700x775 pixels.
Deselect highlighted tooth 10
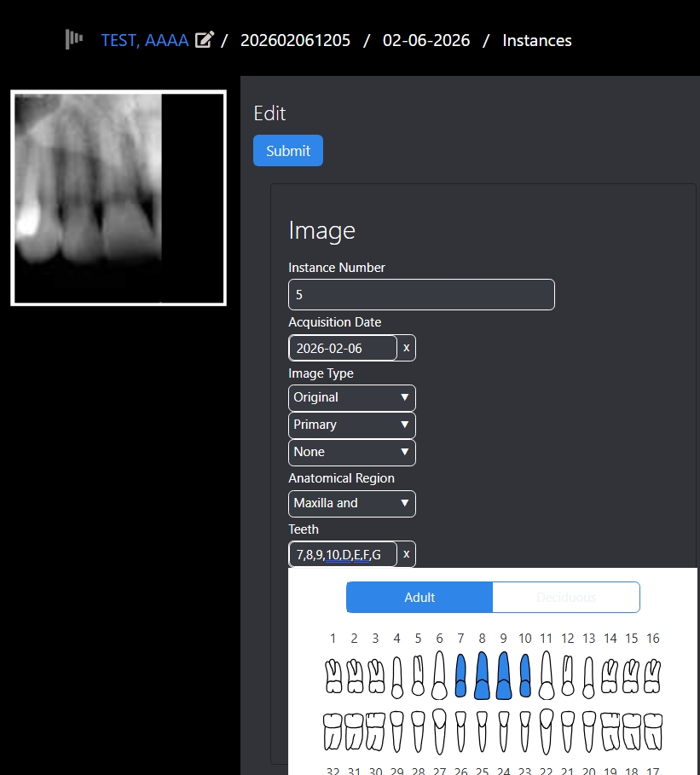(525, 675)
